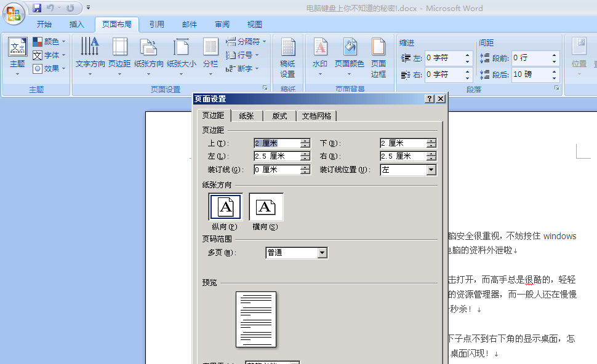Select 页边距 tab in dialog
This screenshot has height=364, width=597.
213,115
